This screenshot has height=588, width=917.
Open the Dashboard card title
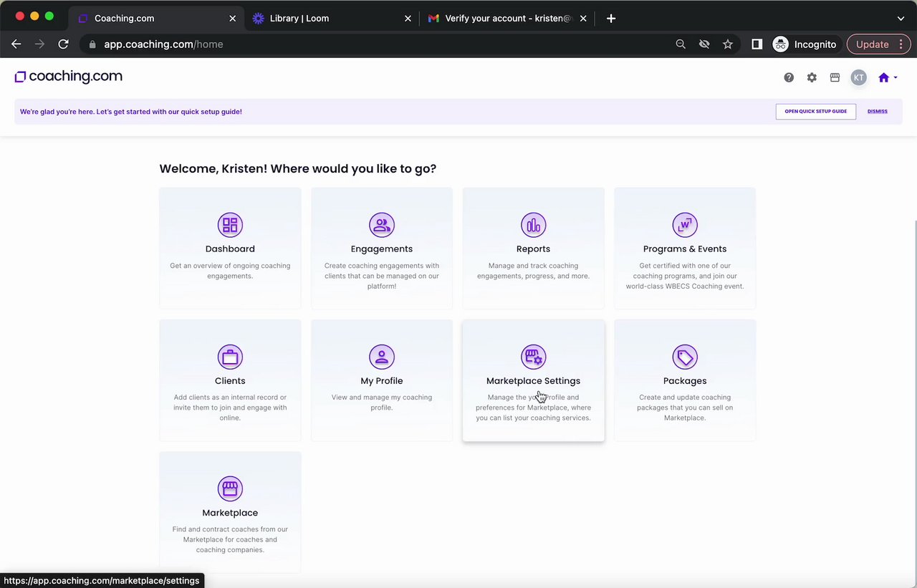[230, 249]
